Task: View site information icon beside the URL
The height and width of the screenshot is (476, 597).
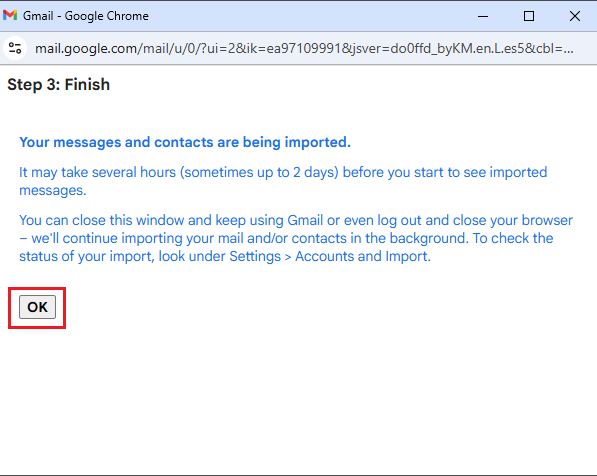Action: point(15,48)
